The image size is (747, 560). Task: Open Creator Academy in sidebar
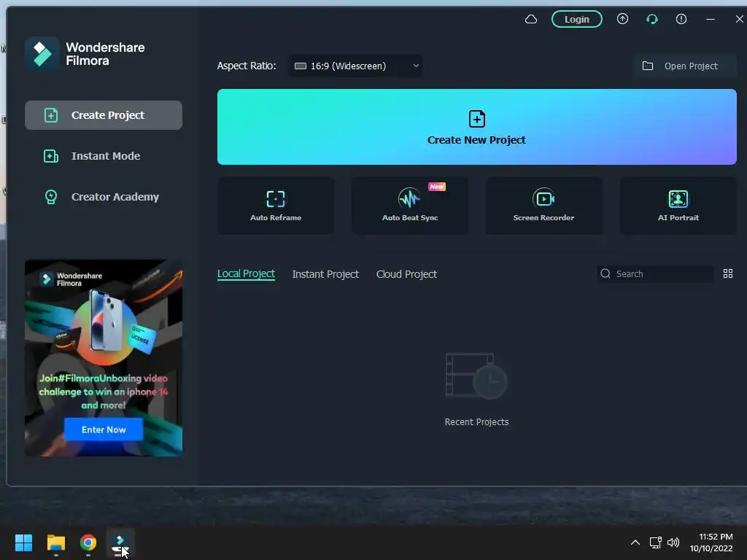(x=104, y=197)
